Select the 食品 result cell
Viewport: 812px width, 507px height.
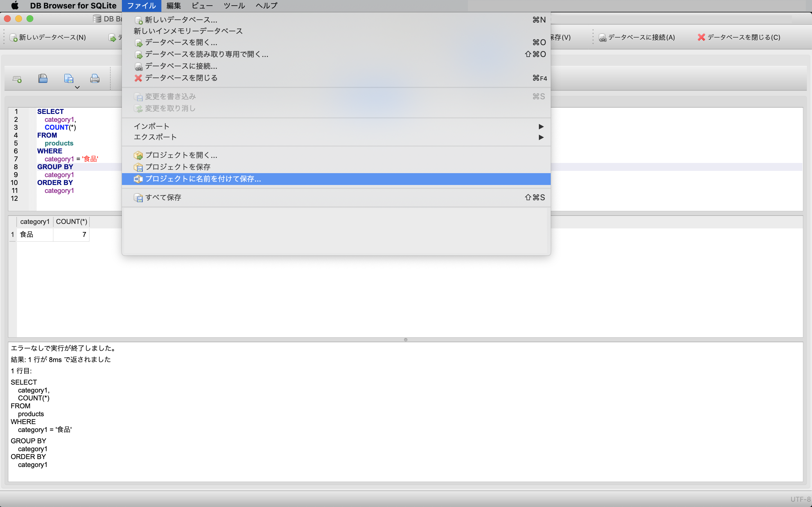35,234
